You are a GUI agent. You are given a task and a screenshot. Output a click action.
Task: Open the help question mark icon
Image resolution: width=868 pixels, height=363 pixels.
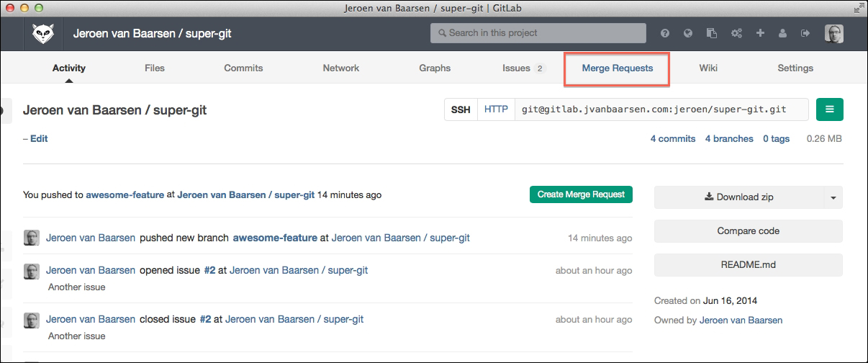click(665, 33)
